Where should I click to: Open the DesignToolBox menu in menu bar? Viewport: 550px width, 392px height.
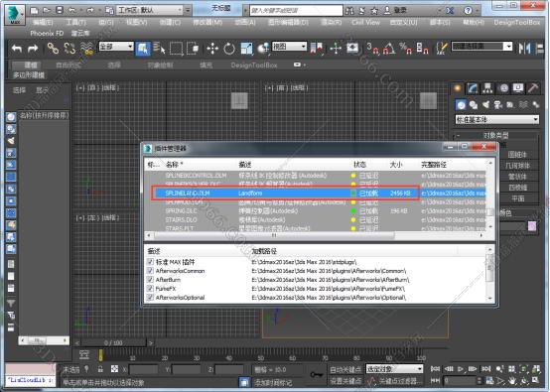(516, 23)
